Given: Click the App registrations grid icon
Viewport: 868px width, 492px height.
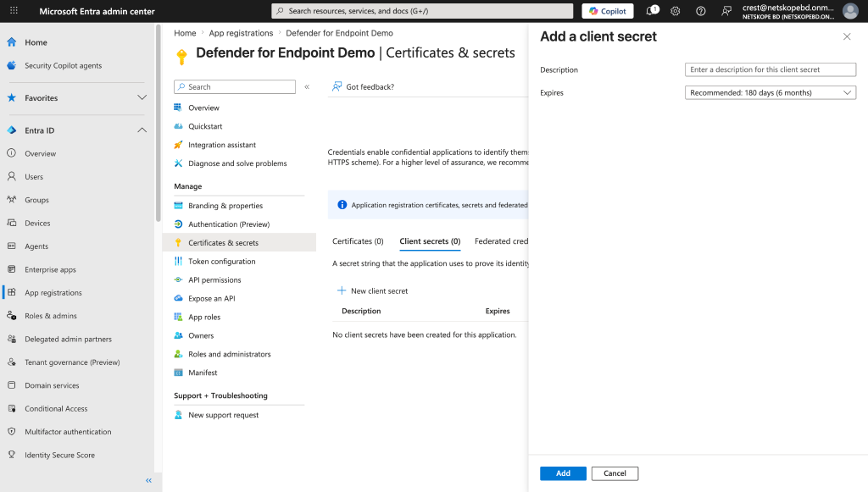Looking at the screenshot, I should (12, 292).
